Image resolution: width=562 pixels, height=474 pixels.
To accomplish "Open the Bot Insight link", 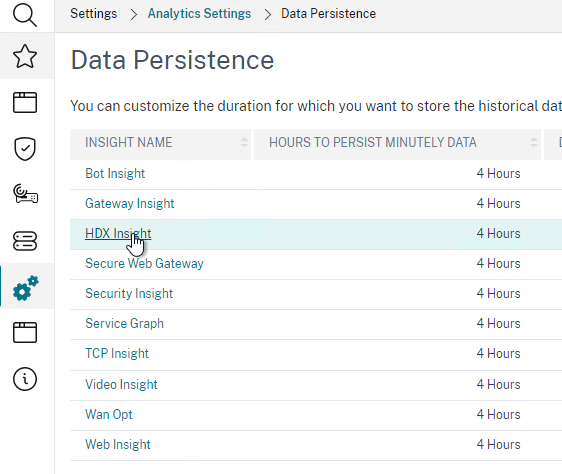I will point(115,174).
